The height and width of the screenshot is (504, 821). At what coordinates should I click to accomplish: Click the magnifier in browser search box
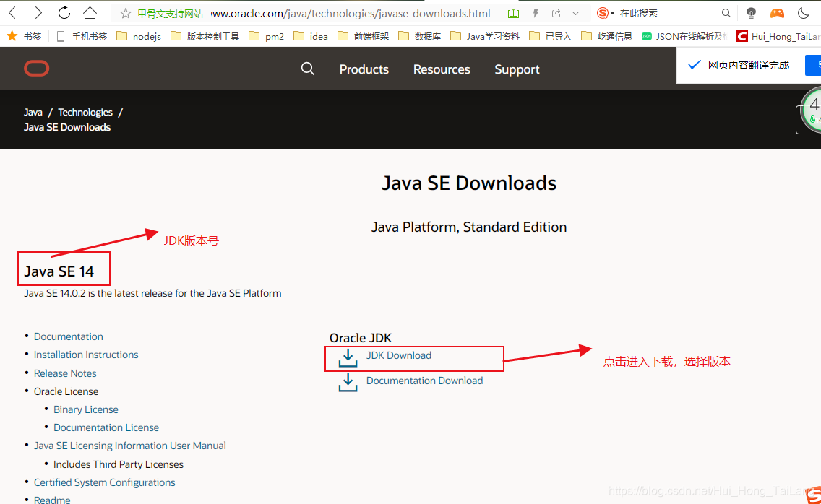pos(726,13)
